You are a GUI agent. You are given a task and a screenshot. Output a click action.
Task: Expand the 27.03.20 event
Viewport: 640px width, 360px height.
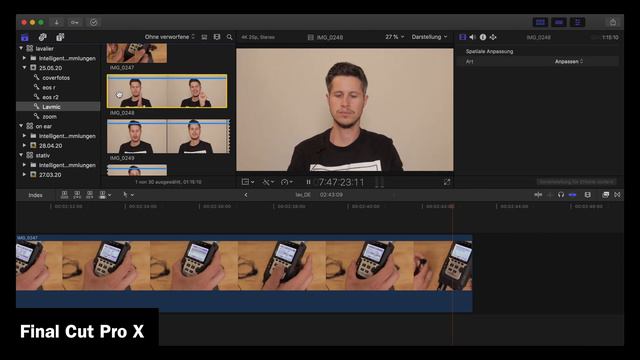coord(24,174)
